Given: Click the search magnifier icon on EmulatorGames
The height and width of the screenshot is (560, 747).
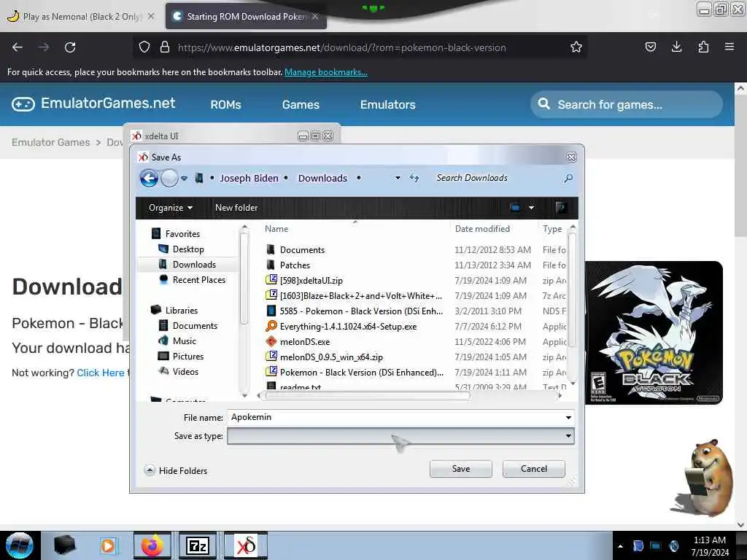Looking at the screenshot, I should pos(543,104).
